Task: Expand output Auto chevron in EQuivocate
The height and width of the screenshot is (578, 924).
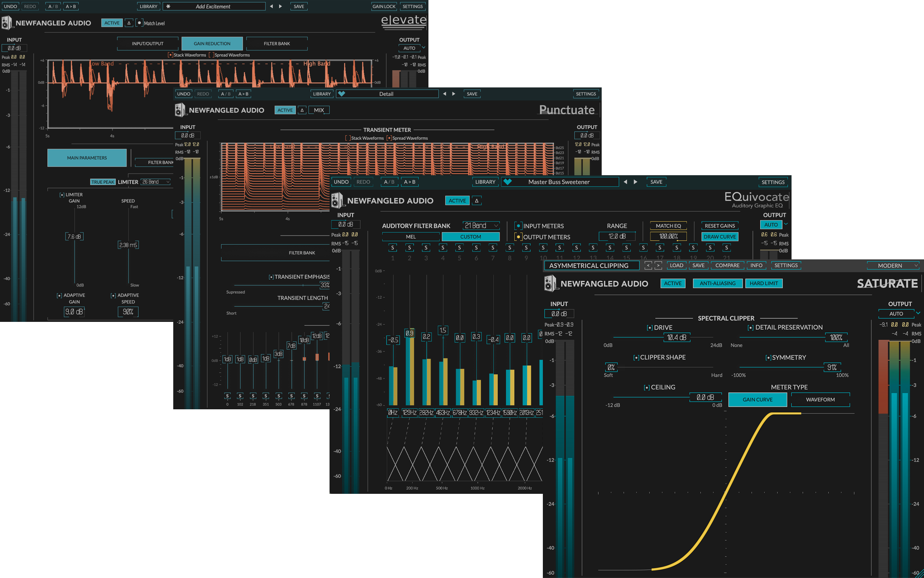Action: [x=786, y=224]
